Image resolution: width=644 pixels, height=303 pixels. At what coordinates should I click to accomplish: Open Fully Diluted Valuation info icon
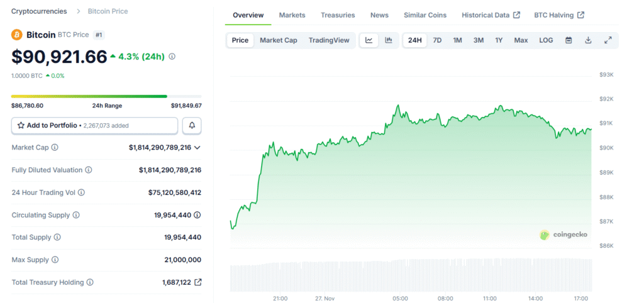tap(88, 170)
